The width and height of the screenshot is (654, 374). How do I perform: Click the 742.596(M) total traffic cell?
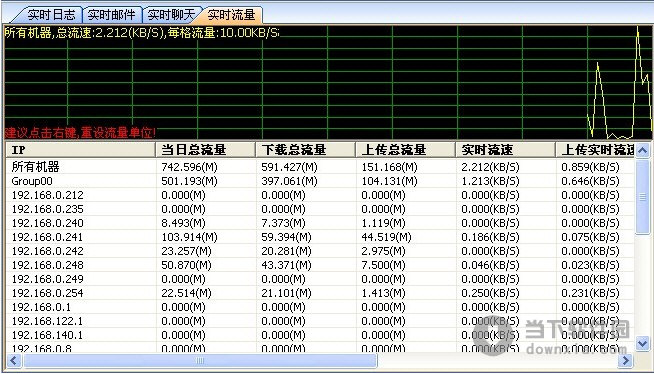pyautogui.click(x=189, y=167)
